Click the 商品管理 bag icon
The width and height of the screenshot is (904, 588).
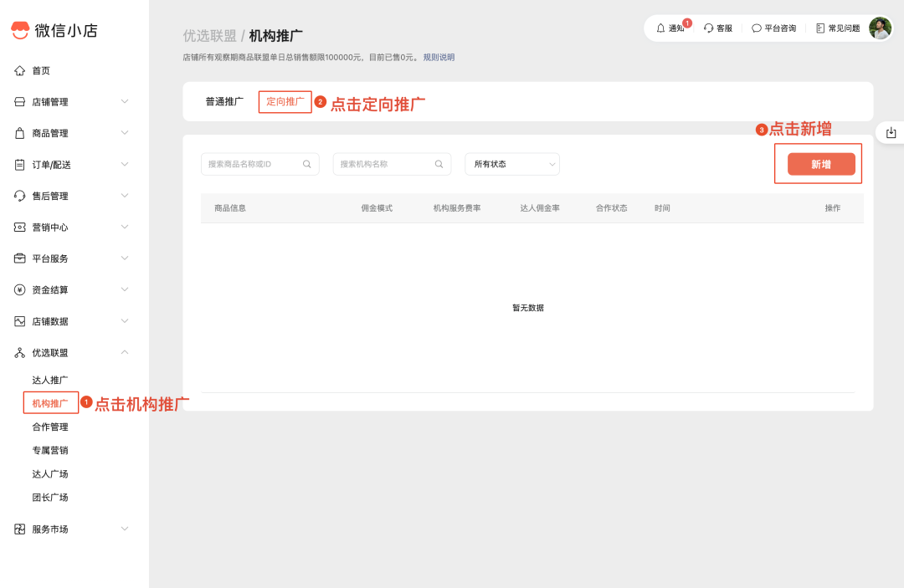(x=20, y=132)
